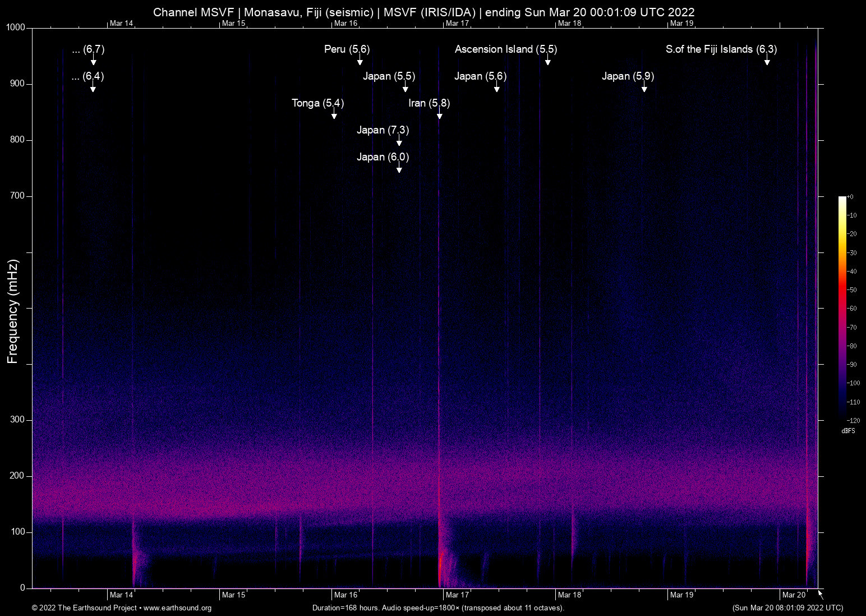Click the 'Mar 20' time axis label
This screenshot has width=866, height=616.
794,595
